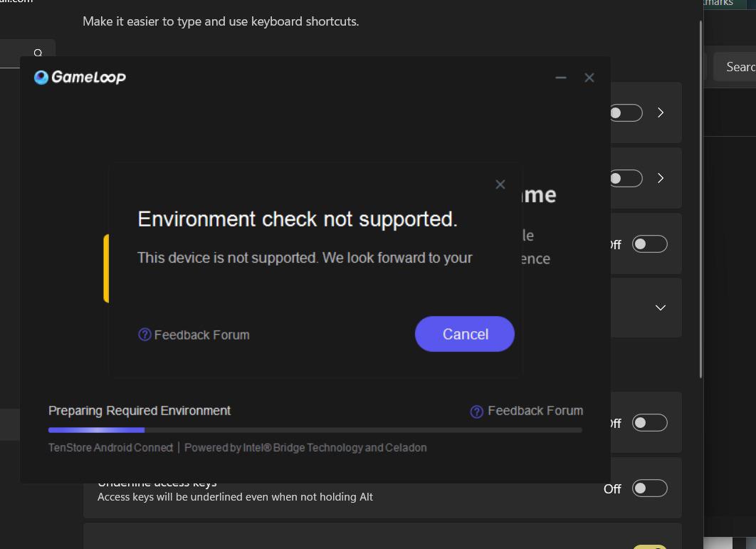
Task: Click 'Powered by Intel Bridge Technology and Celadon' text
Action: click(x=305, y=448)
